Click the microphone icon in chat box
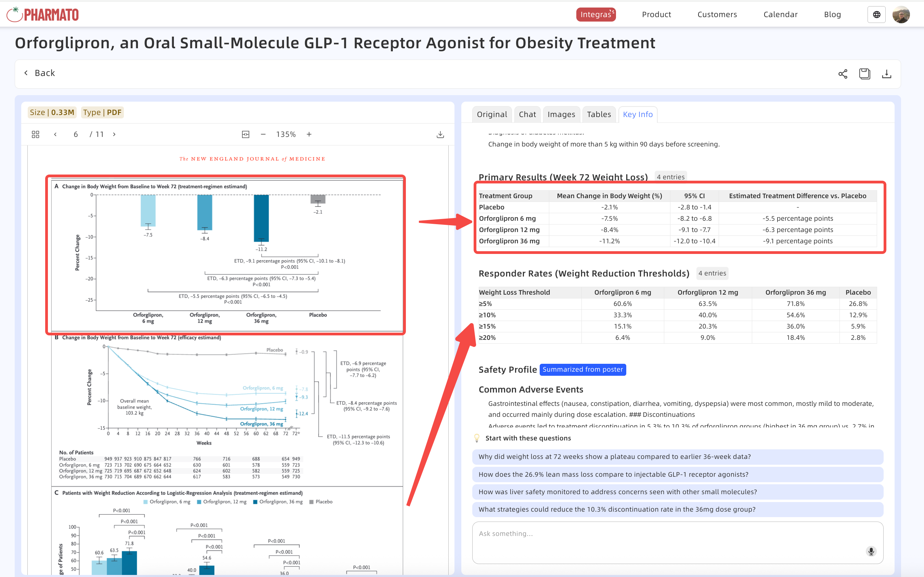This screenshot has height=577, width=924. [x=871, y=551]
